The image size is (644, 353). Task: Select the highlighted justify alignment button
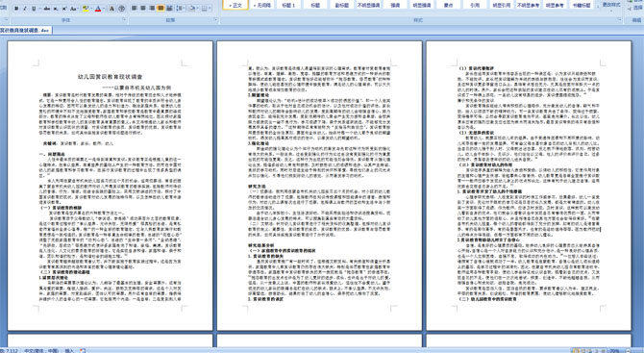pos(161,9)
